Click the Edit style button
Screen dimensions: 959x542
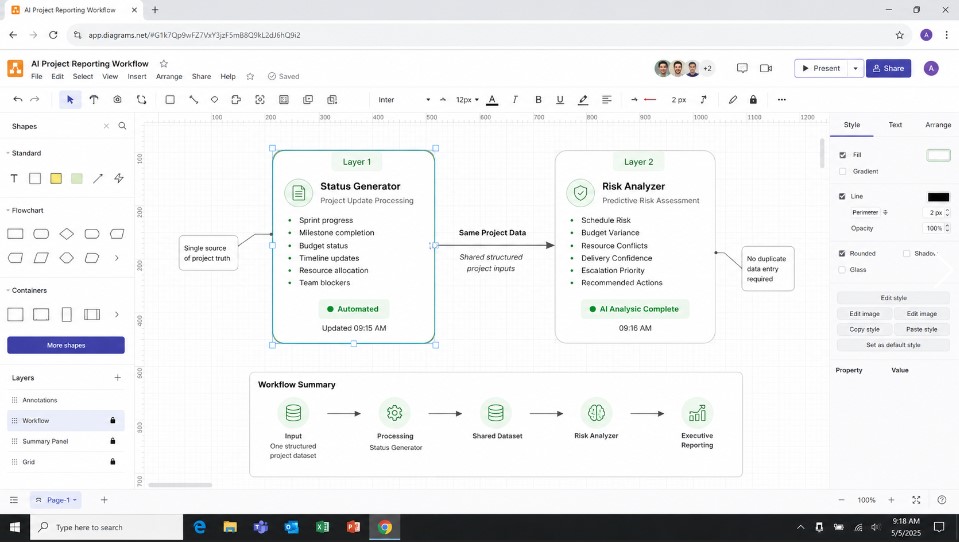pyautogui.click(x=893, y=298)
